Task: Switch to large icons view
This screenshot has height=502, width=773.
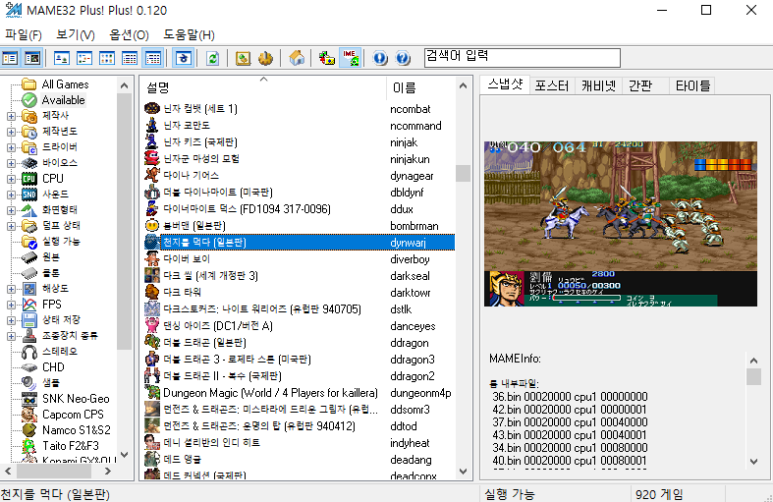Action: pos(62,58)
